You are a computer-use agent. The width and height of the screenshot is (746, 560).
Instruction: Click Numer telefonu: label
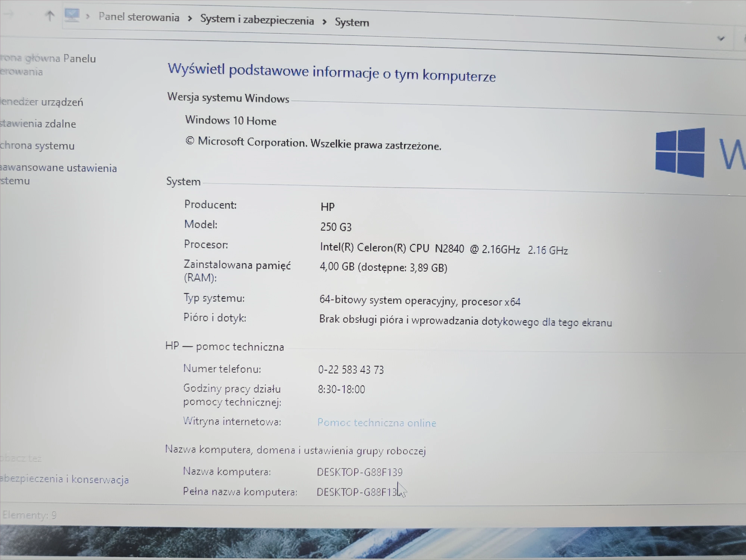click(222, 369)
